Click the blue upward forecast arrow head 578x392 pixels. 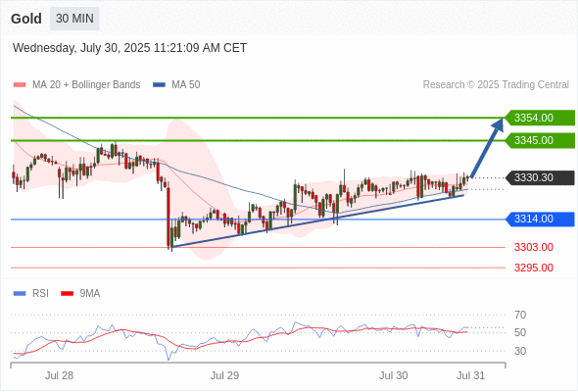(x=498, y=124)
